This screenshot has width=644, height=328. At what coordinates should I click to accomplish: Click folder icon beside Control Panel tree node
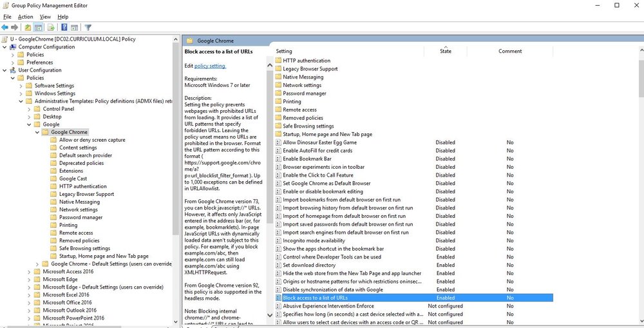point(37,109)
